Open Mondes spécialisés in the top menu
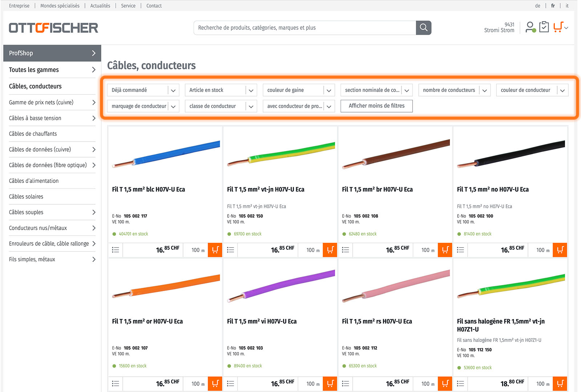 60,6
